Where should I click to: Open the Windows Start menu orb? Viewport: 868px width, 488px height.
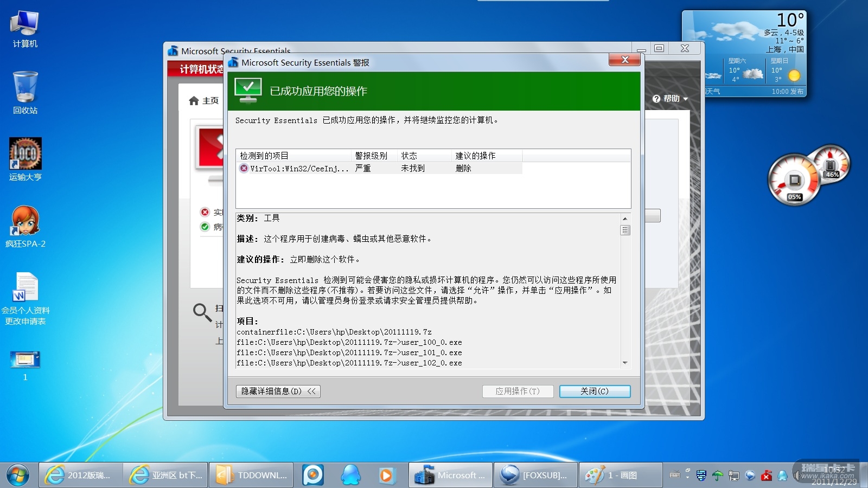(18, 476)
